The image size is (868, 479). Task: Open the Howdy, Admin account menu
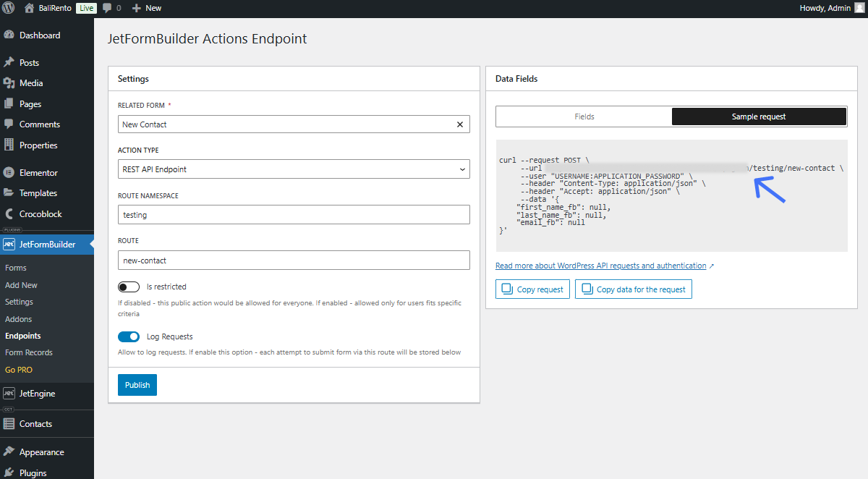825,8
